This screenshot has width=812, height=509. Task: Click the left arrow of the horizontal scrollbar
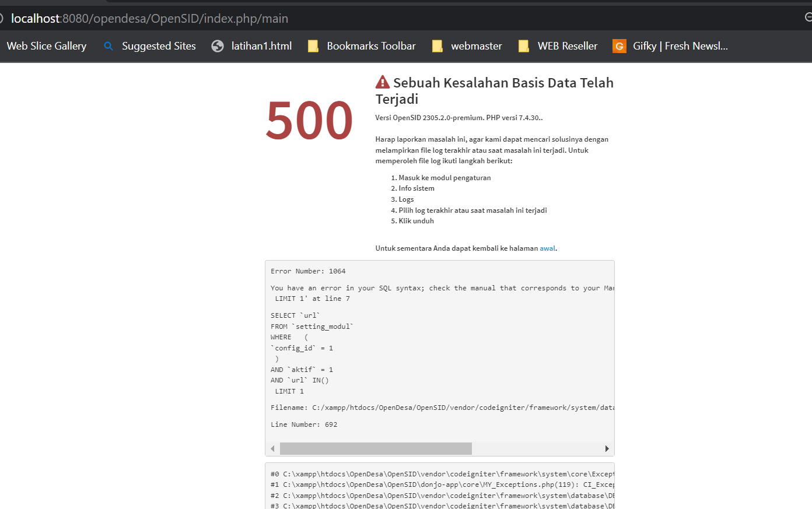point(272,448)
